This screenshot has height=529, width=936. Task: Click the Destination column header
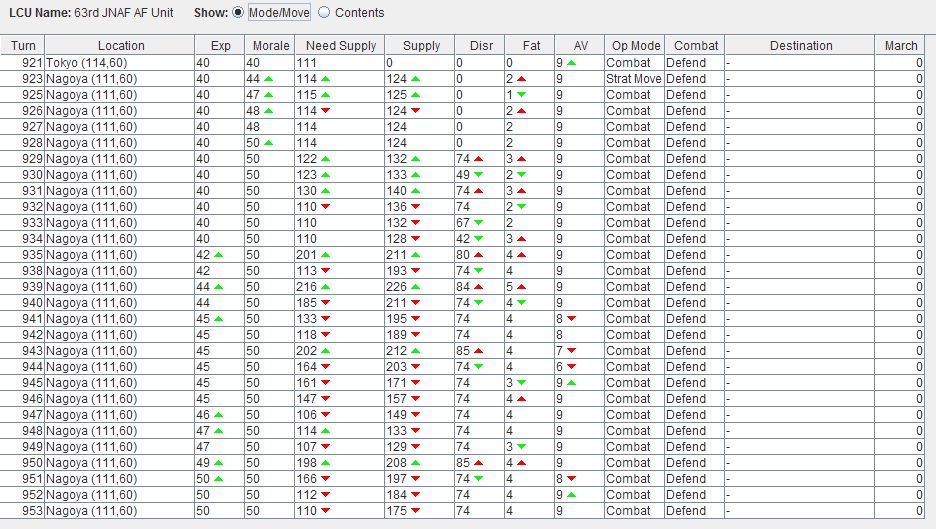800,45
